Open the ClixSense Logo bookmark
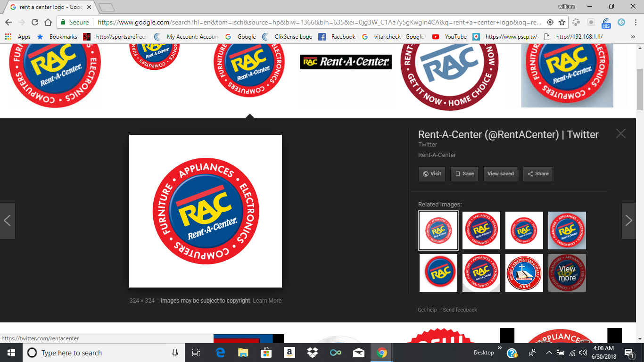 (x=287, y=36)
